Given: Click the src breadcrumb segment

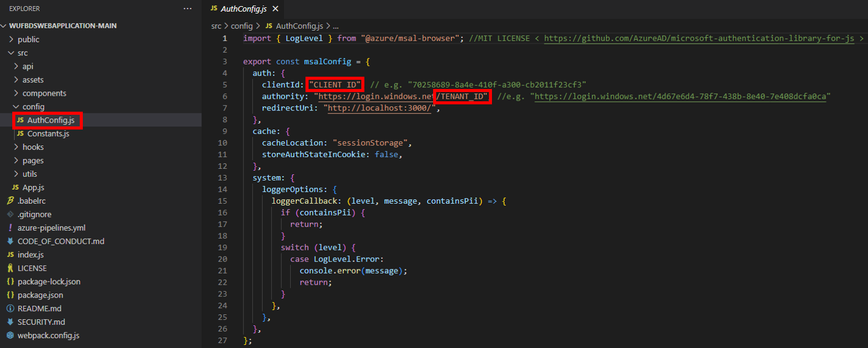Looking at the screenshot, I should tap(216, 26).
